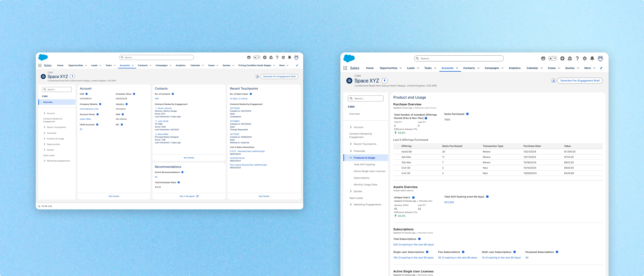This screenshot has height=276, width=644.
Task: Click the notifications bell in left window
Action: (x=289, y=57)
